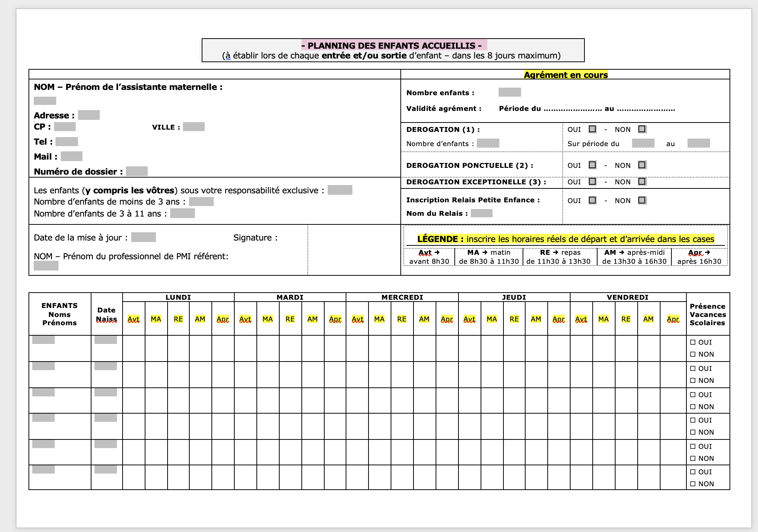Click the 'Présence Vacances Scolaires' header
Image resolution: width=758 pixels, height=532 pixels.
click(708, 314)
